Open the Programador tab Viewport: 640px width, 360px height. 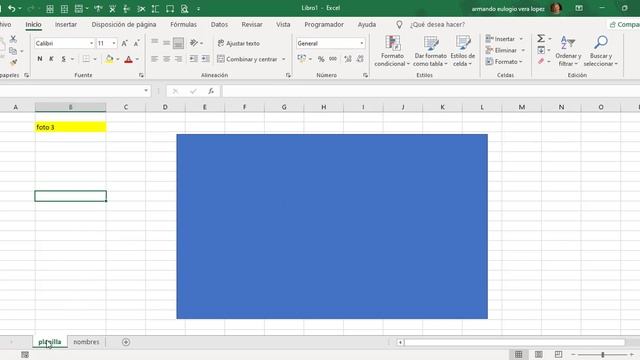click(x=324, y=24)
